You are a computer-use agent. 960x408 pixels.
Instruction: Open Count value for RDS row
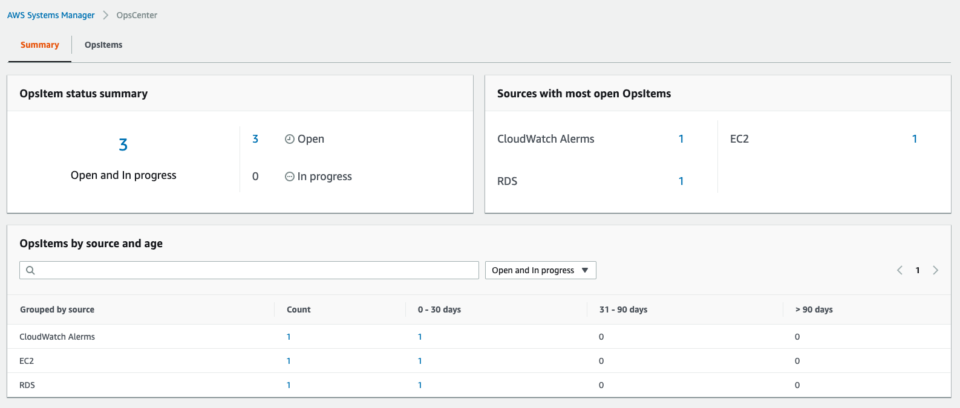tap(289, 385)
